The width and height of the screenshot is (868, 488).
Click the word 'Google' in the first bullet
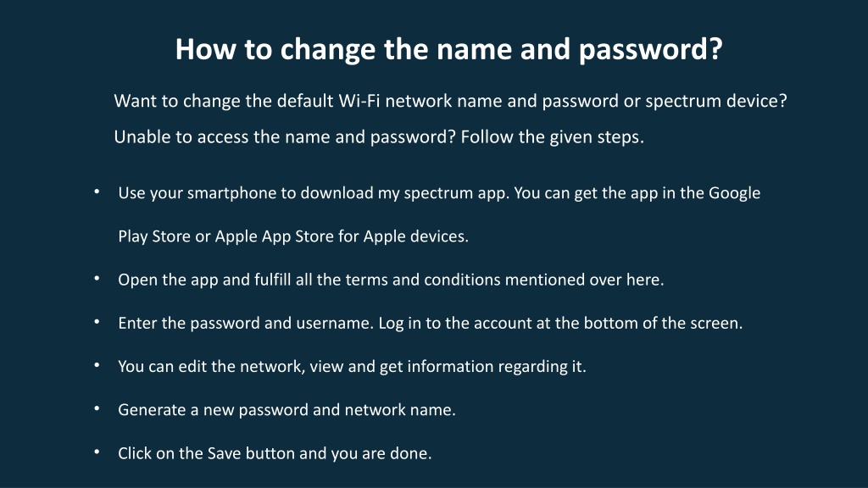[735, 193]
